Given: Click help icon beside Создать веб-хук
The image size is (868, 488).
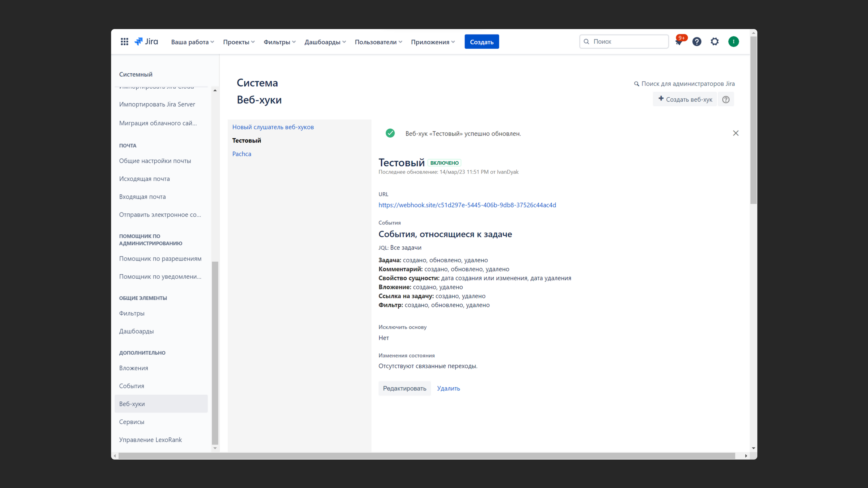Looking at the screenshot, I should (725, 99).
